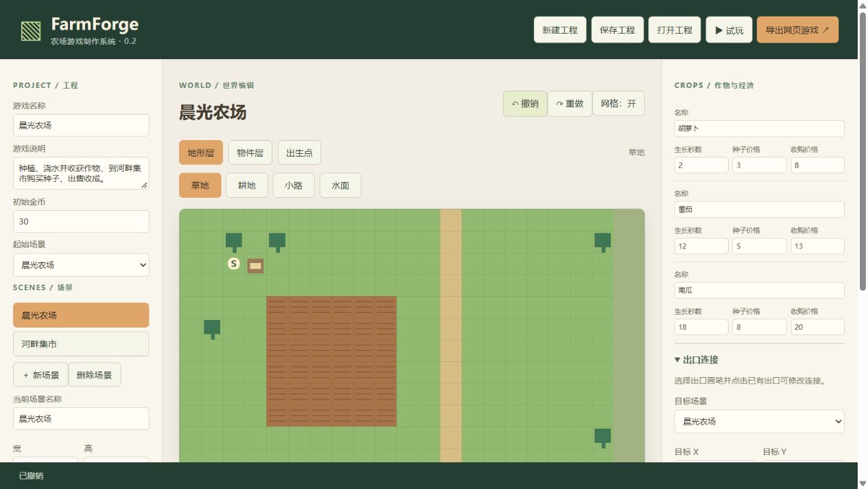Select the 河畔集市 scene
This screenshot has width=868, height=489.
click(x=81, y=344)
